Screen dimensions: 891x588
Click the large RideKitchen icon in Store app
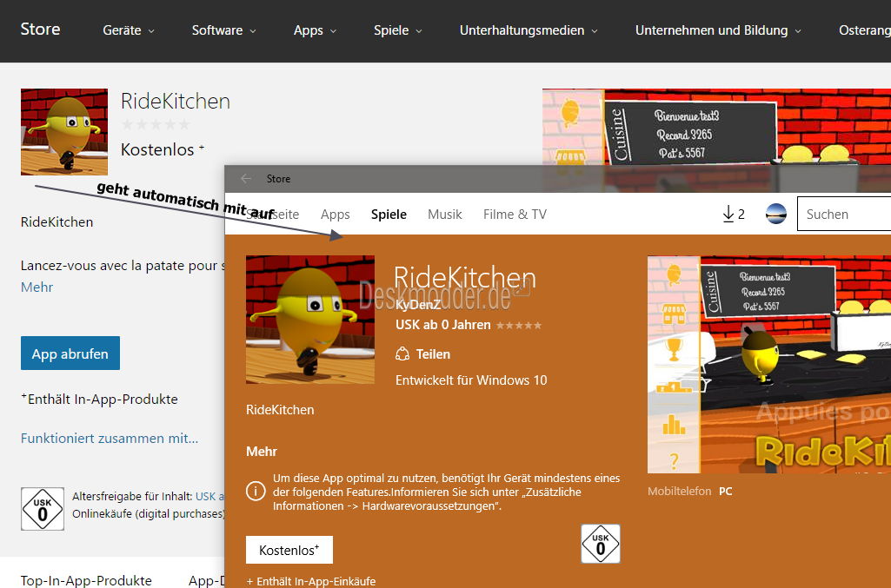click(310, 320)
